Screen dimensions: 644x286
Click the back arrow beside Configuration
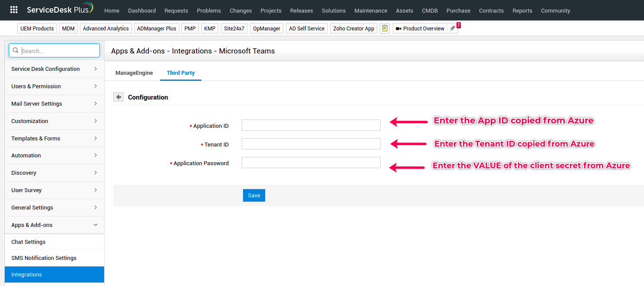tap(118, 97)
